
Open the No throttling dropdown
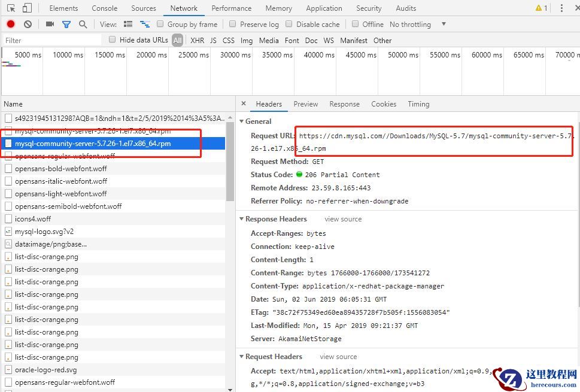[x=418, y=25]
